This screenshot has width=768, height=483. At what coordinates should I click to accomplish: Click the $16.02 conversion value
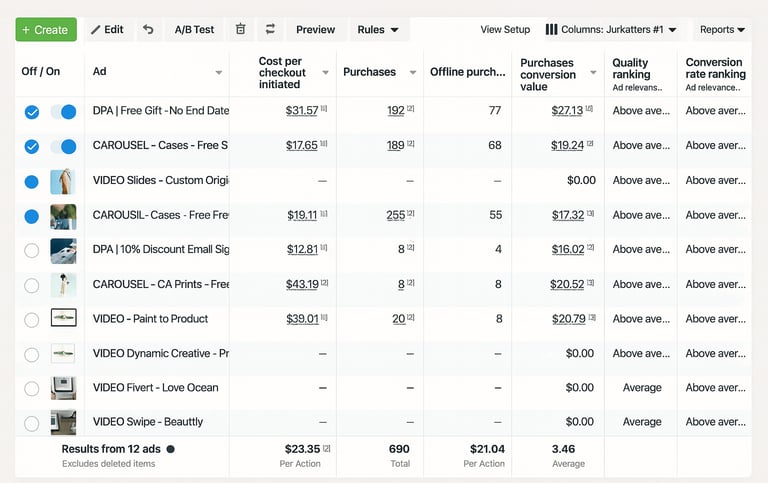point(568,249)
